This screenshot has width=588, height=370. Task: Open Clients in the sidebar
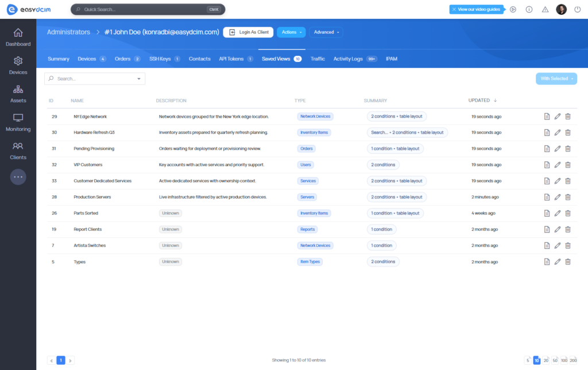pos(18,151)
